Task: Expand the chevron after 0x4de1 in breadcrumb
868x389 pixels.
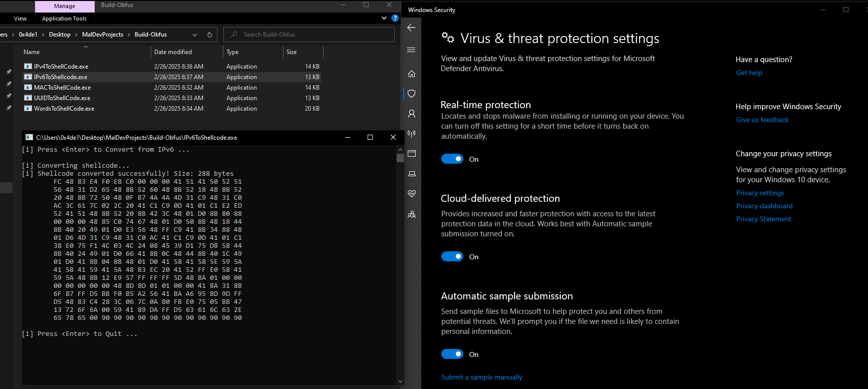Action: [x=43, y=35]
